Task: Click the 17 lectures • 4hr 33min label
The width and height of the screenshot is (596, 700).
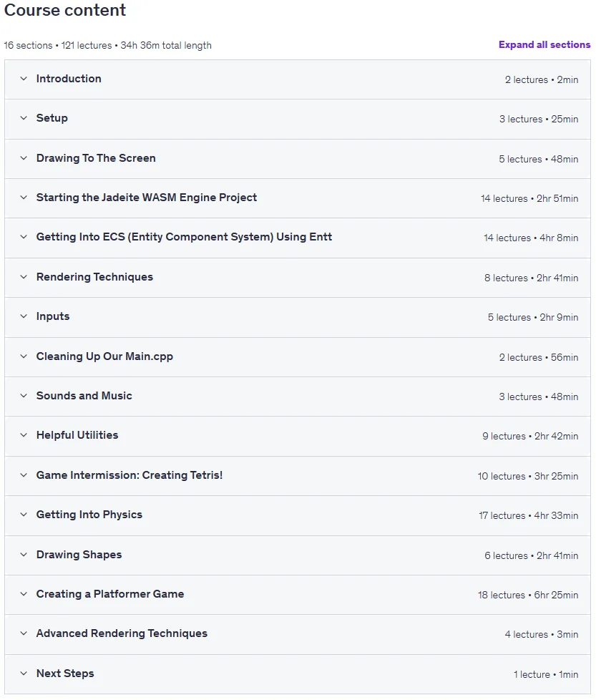Action: 528,515
